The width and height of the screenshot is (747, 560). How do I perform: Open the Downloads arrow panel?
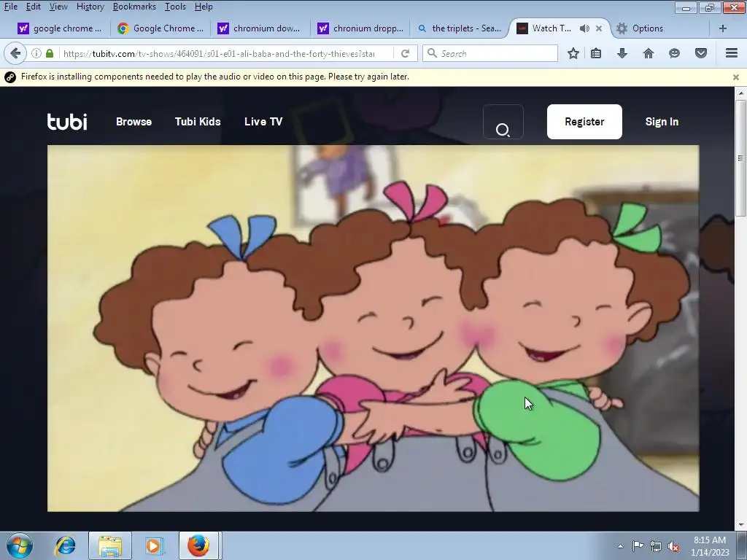coord(622,53)
